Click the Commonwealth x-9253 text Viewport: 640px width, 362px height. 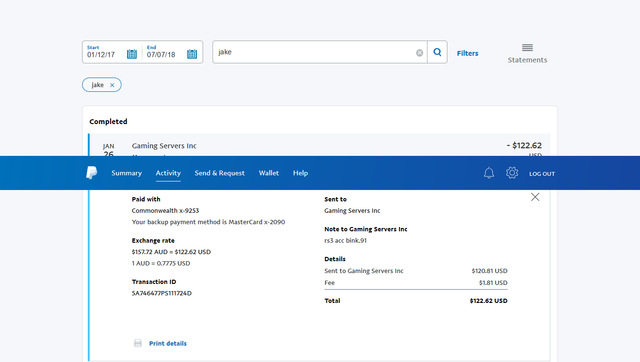(x=165, y=211)
